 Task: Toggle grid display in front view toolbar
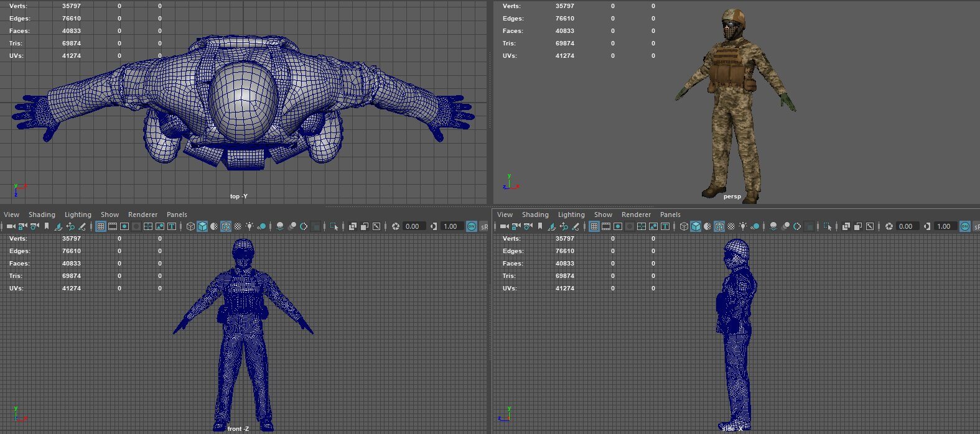pyautogui.click(x=101, y=226)
